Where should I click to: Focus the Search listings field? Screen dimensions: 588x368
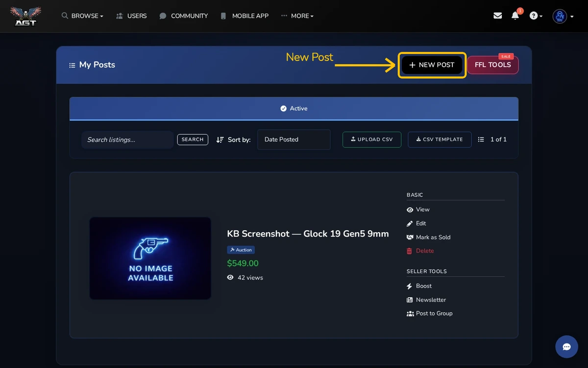point(127,140)
